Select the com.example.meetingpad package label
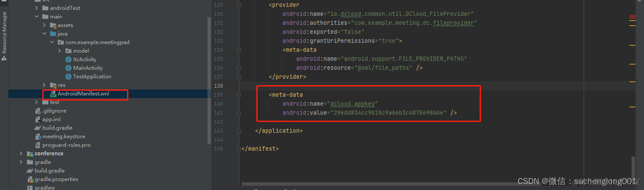 98,42
